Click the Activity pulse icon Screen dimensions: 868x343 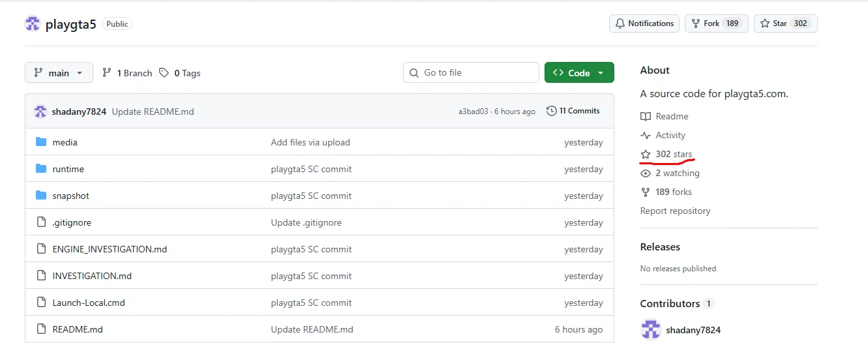pos(646,135)
